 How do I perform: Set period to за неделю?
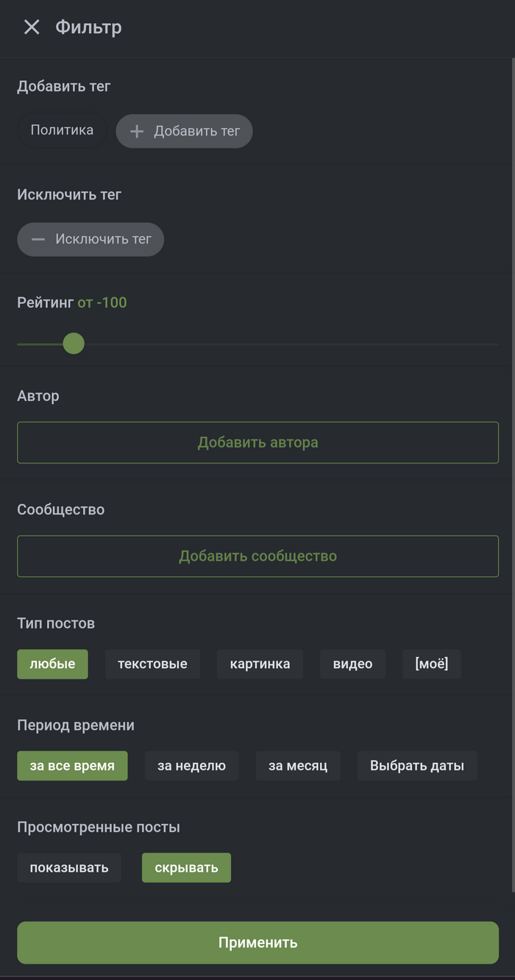coord(191,765)
